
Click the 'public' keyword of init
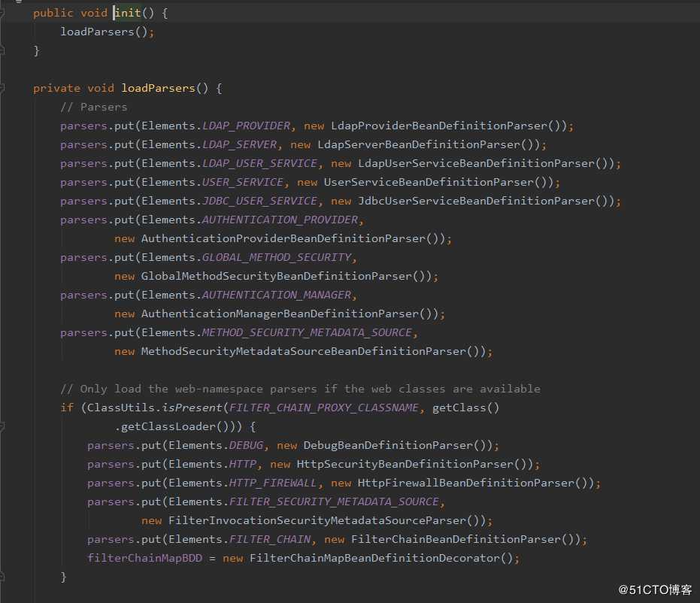pyautogui.click(x=53, y=13)
